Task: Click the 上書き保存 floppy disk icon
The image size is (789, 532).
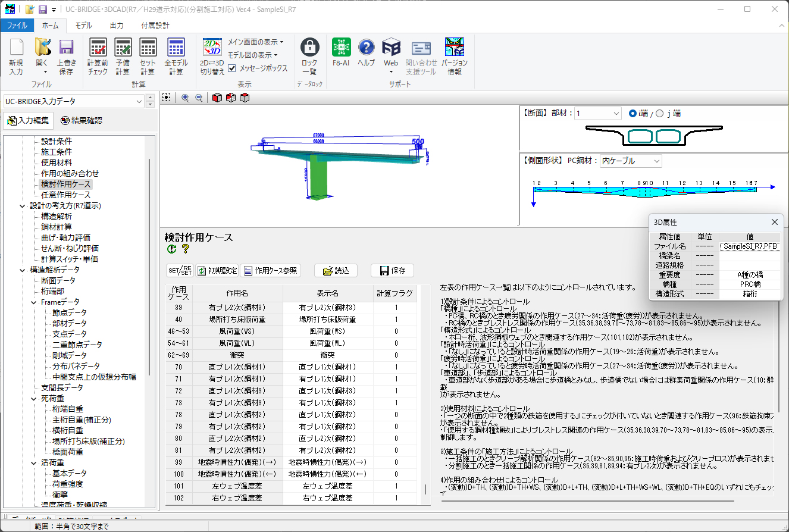Action: click(x=66, y=48)
